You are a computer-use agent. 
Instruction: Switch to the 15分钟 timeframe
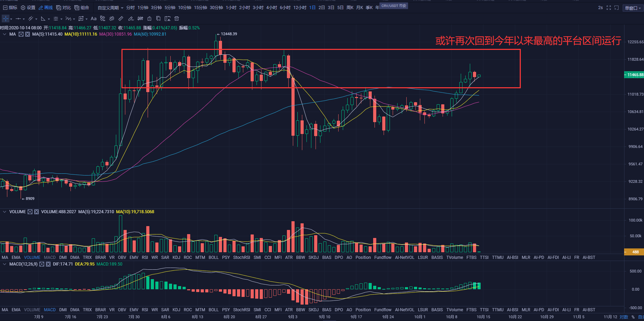click(x=200, y=8)
